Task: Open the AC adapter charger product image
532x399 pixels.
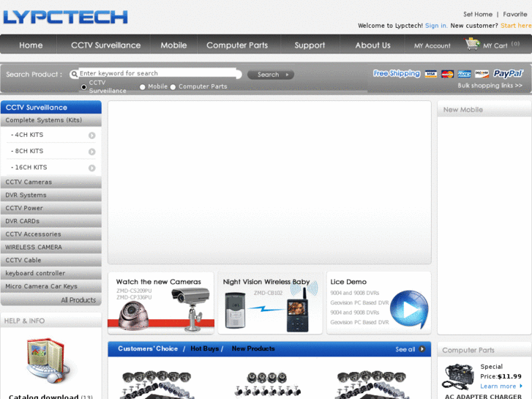Action: pos(459,377)
